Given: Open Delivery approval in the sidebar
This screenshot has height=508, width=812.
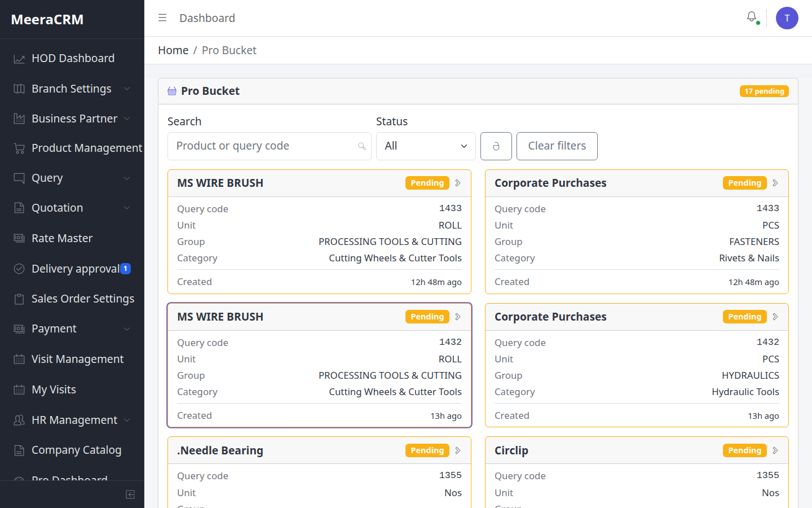Looking at the screenshot, I should (72, 269).
